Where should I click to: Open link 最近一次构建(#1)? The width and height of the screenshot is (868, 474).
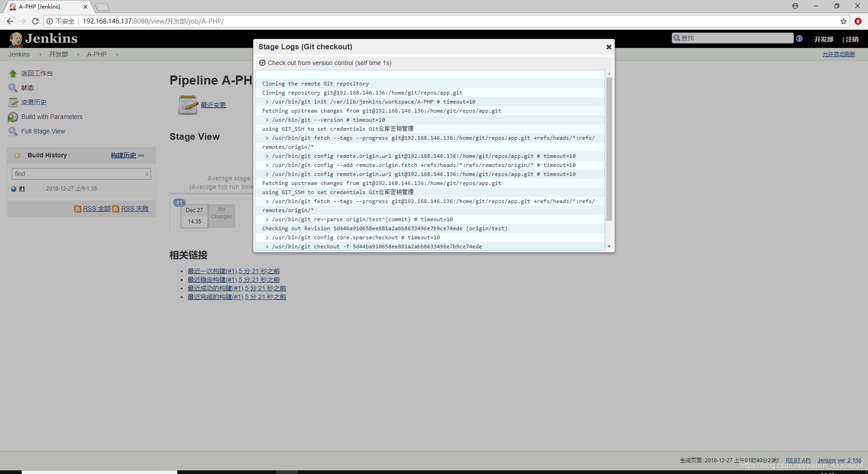click(234, 271)
